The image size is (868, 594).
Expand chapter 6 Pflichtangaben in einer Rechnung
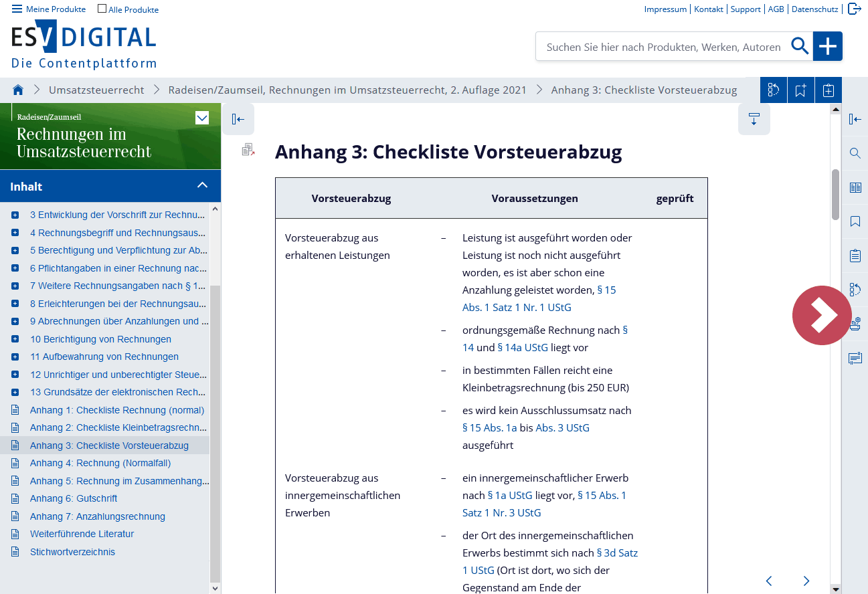15,268
